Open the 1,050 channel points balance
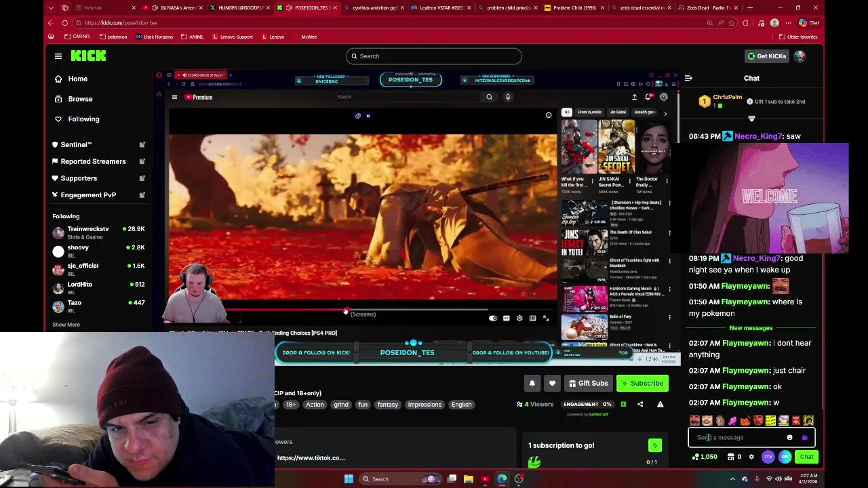 [705, 457]
